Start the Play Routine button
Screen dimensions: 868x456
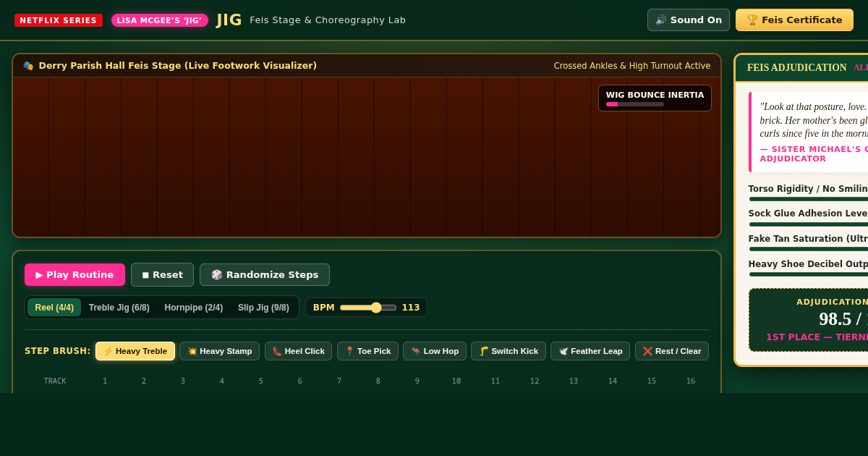coord(75,275)
